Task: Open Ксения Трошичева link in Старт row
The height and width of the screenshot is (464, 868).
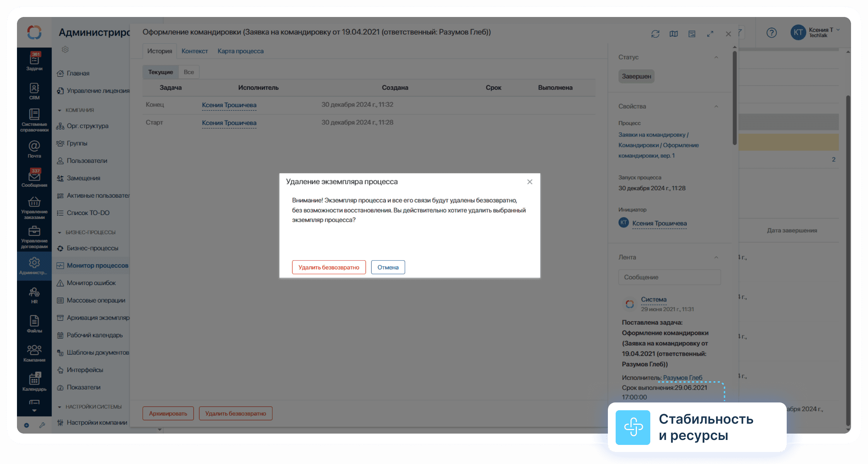Action: 229,123
